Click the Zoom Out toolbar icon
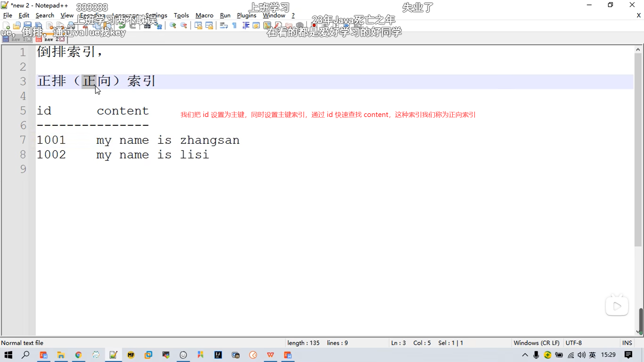Screen dimensions: 644x362 [184, 25]
